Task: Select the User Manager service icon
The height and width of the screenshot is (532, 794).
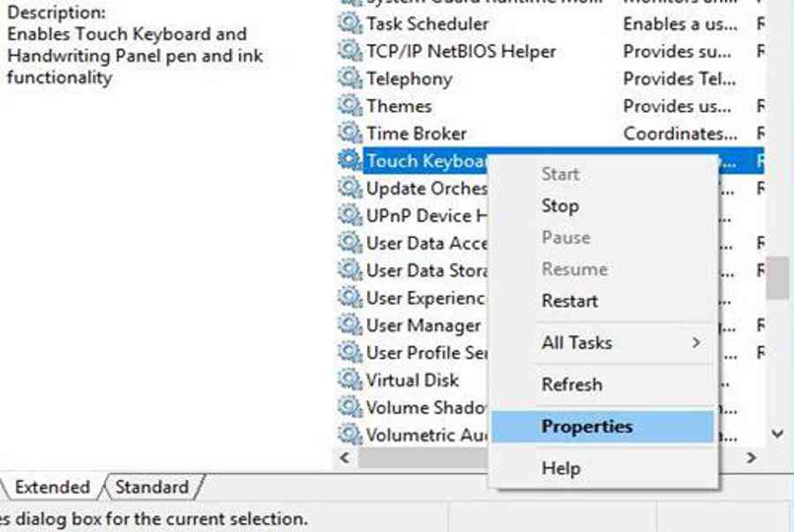Action: 350,325
